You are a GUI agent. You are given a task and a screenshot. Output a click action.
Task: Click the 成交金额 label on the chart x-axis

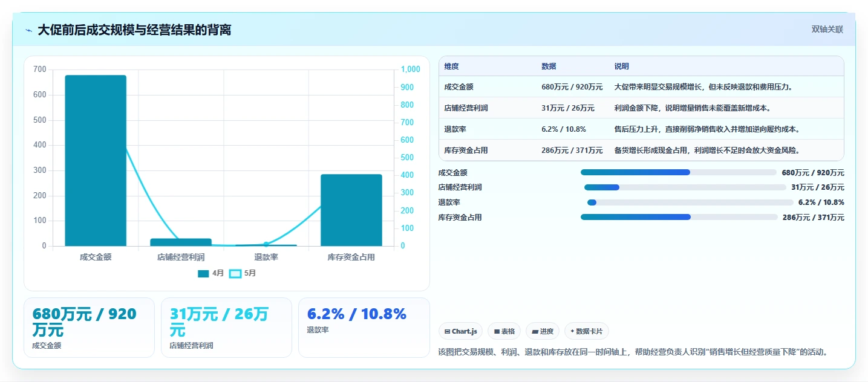click(x=96, y=257)
